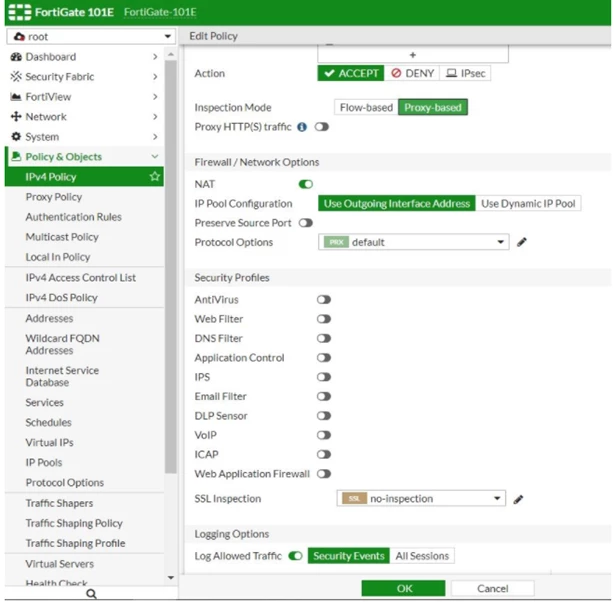Disable the Log Allowed Traffic toggle
The image size is (614, 602).
coord(295,556)
